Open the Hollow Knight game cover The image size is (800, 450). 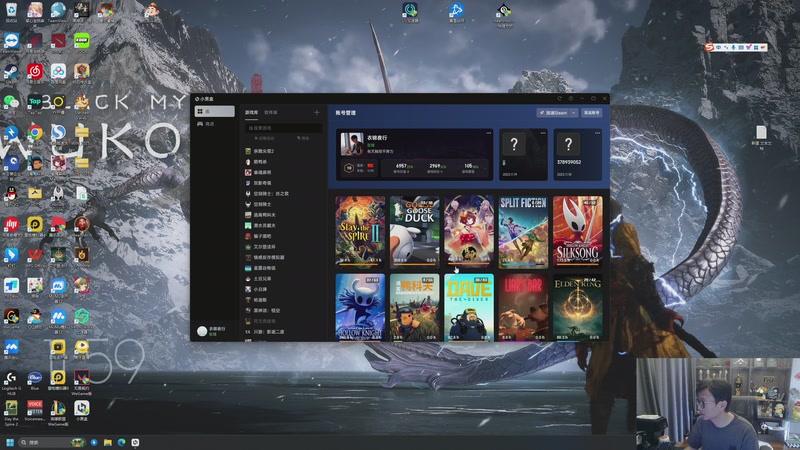click(x=360, y=307)
